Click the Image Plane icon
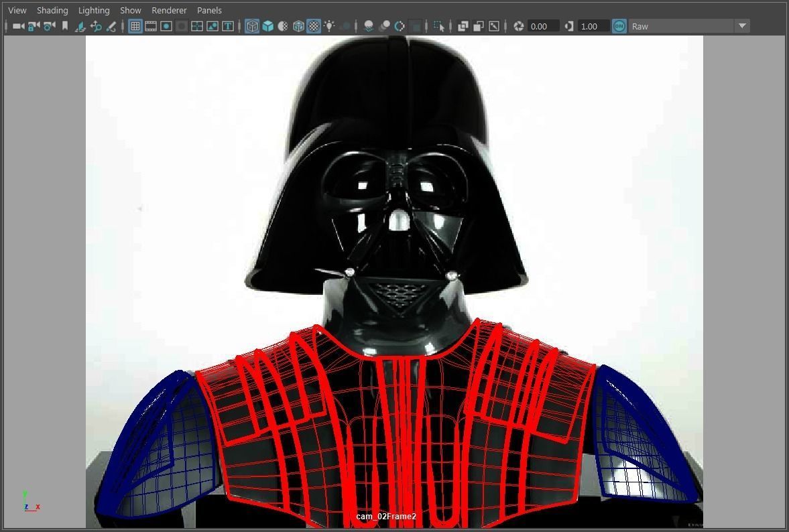Image resolution: width=789 pixels, height=532 pixels. click(x=80, y=26)
